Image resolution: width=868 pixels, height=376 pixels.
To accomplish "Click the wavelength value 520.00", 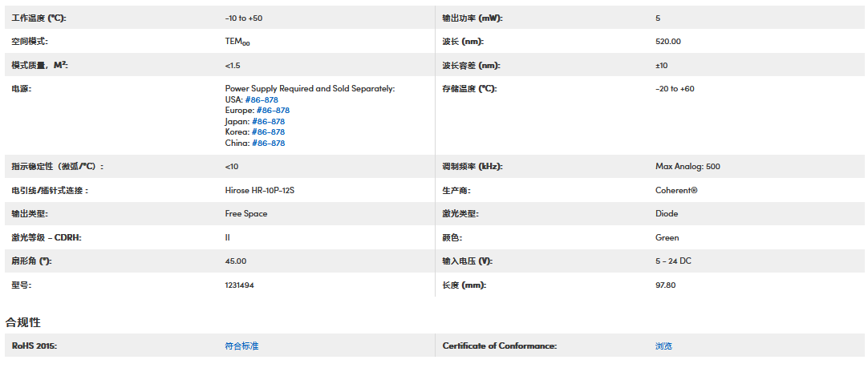I will [x=668, y=42].
